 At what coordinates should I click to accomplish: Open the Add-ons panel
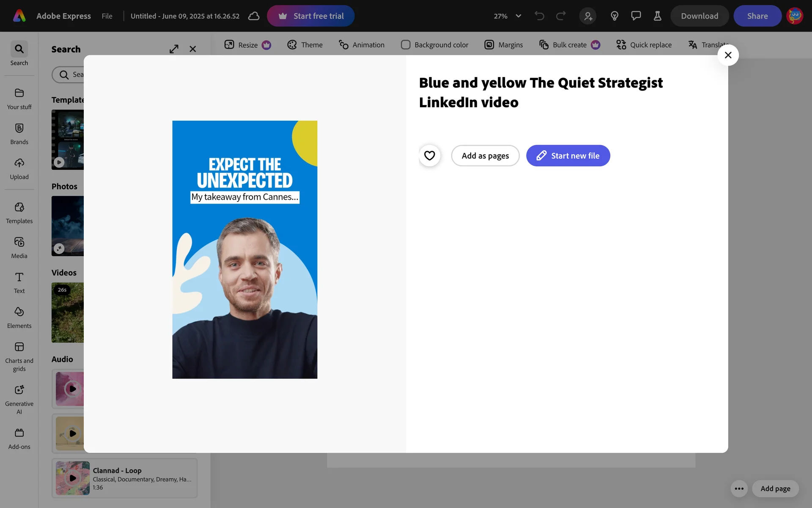pyautogui.click(x=19, y=438)
